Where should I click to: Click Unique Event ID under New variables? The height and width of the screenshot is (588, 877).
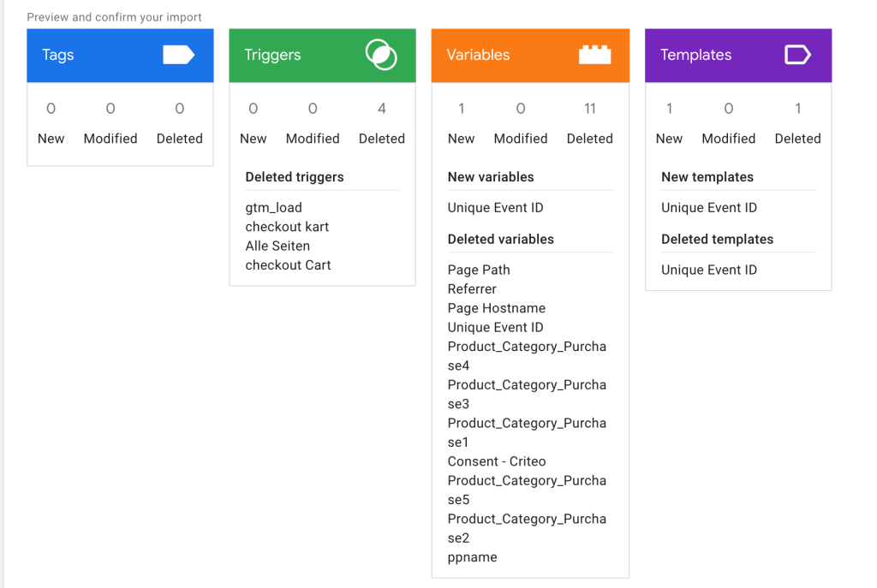(x=495, y=207)
